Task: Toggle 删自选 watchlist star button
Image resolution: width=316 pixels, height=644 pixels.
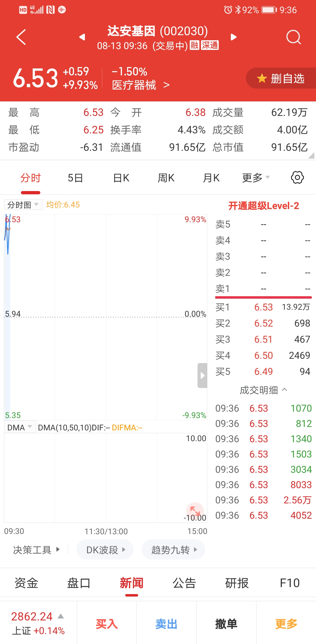Action: pyautogui.click(x=281, y=78)
